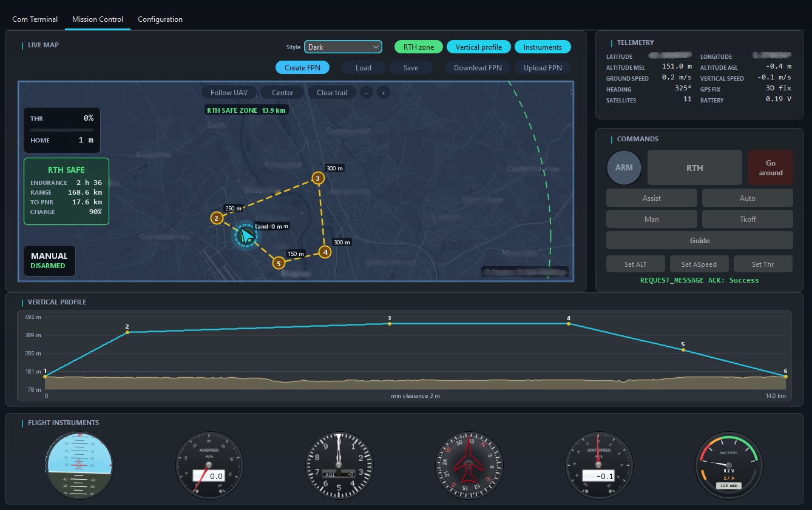Upload FPN to the vehicle
The height and width of the screenshot is (510, 812).
(543, 67)
